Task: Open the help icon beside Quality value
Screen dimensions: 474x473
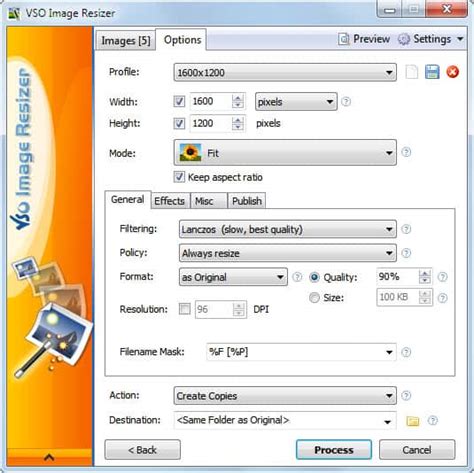Action: (442, 277)
